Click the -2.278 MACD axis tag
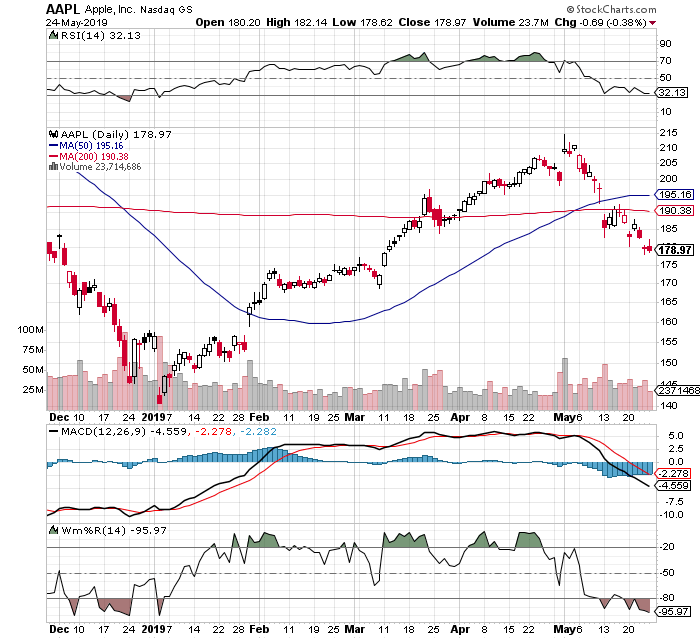 pos(674,473)
